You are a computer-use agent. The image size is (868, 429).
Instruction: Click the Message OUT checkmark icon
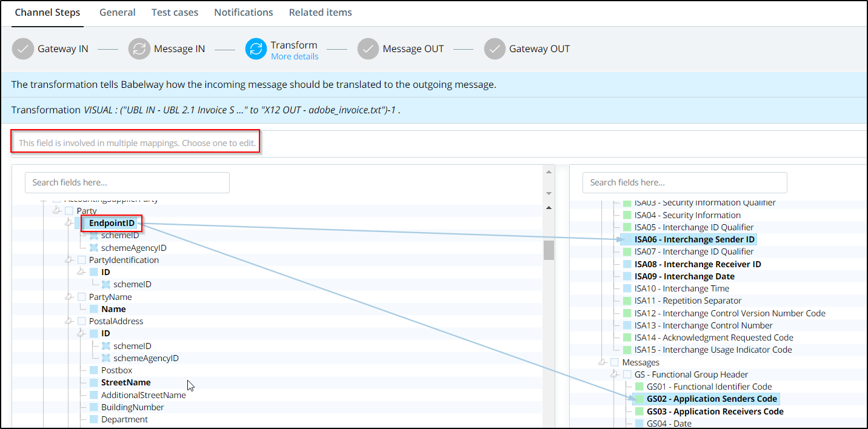point(368,49)
